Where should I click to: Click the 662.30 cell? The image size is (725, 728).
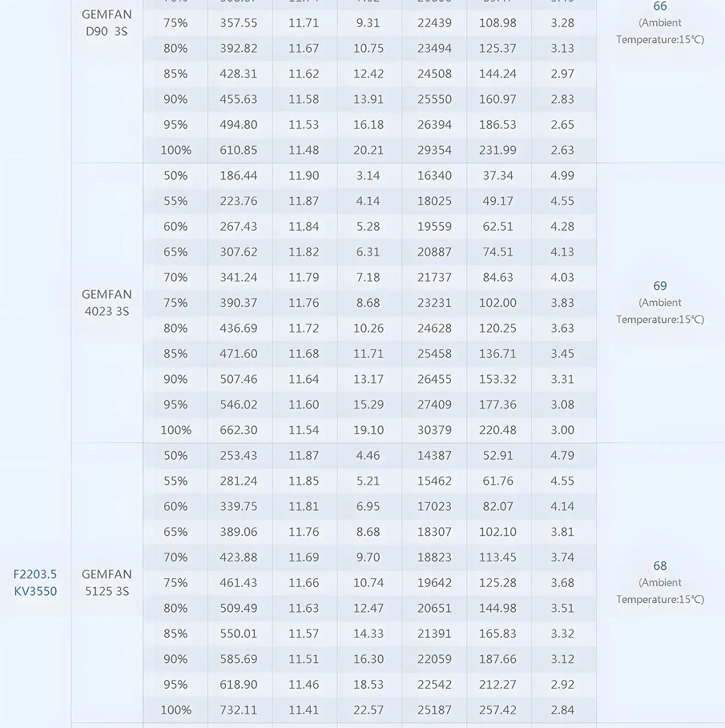[x=238, y=430]
